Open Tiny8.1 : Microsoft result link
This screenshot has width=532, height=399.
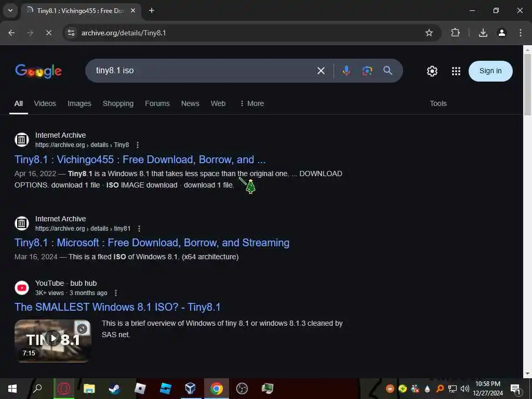152,243
